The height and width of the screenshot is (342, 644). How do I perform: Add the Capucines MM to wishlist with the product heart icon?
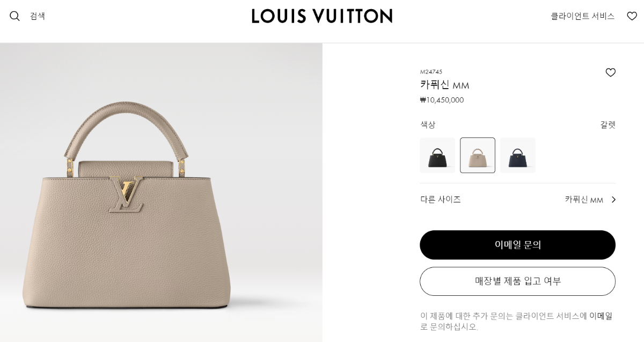(x=610, y=72)
